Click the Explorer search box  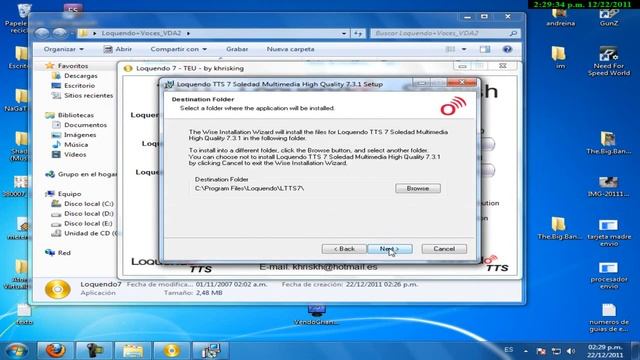[444, 33]
